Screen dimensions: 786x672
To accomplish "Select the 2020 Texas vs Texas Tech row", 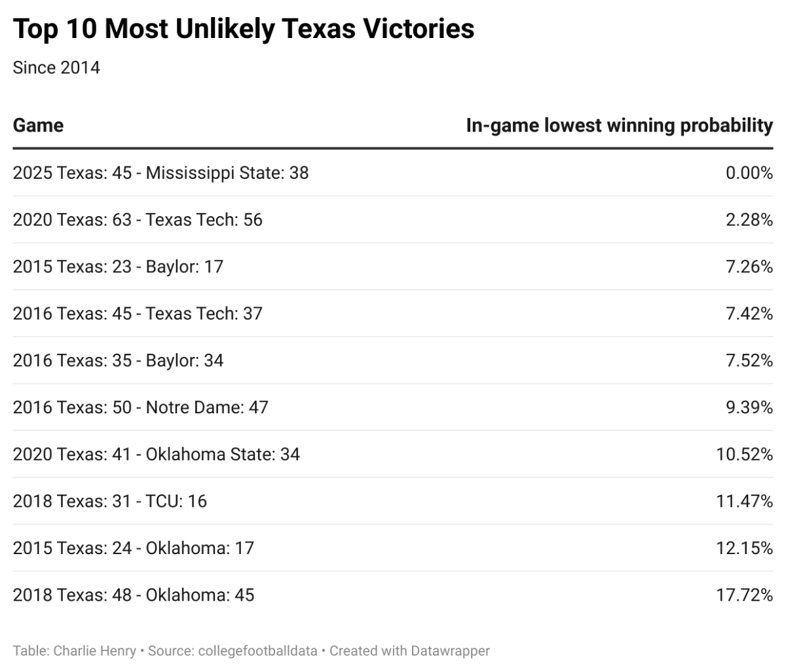I will click(x=138, y=219).
